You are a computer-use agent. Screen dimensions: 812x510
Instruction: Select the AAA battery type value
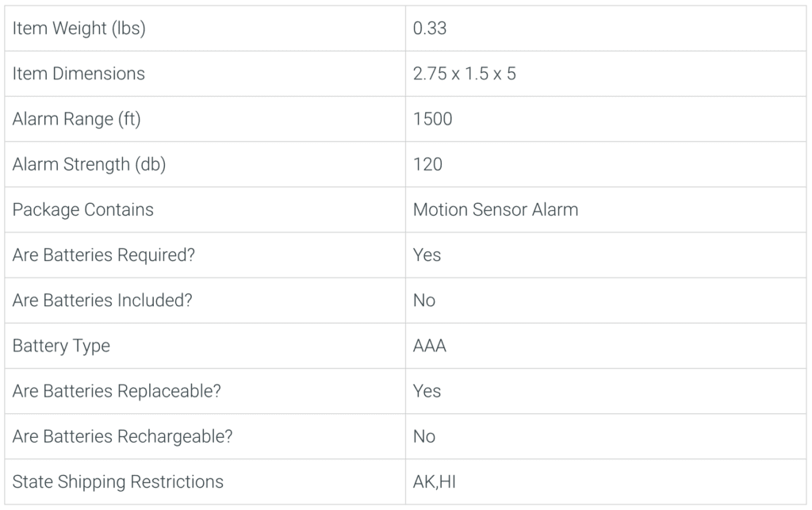430,346
